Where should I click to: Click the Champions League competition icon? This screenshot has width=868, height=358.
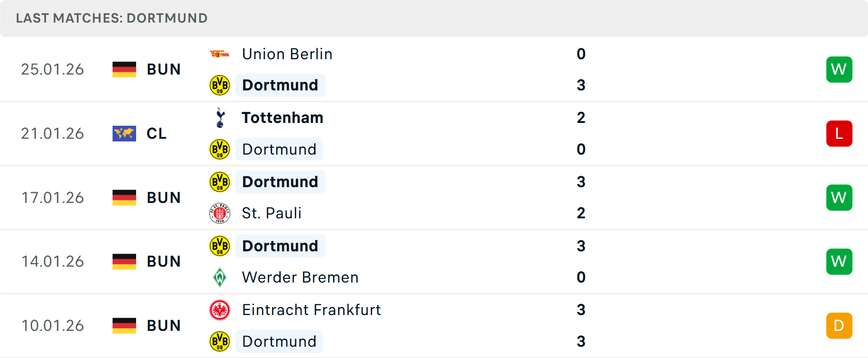pos(124,133)
